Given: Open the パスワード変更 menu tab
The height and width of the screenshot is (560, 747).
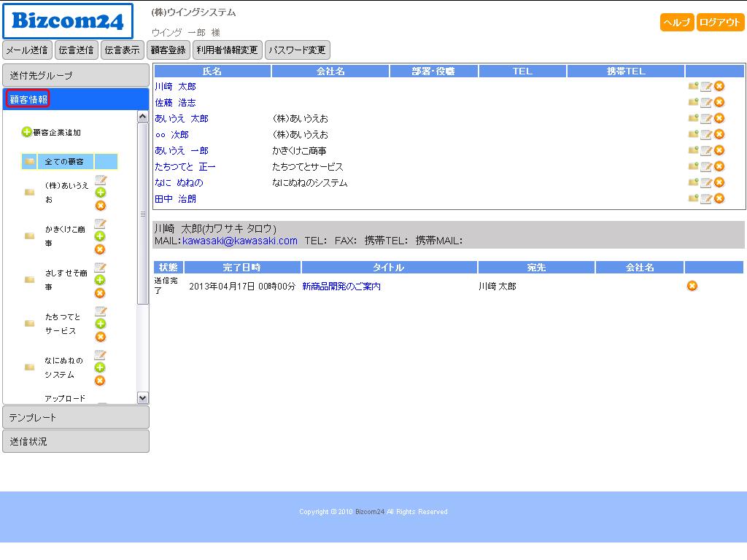Looking at the screenshot, I should (297, 50).
